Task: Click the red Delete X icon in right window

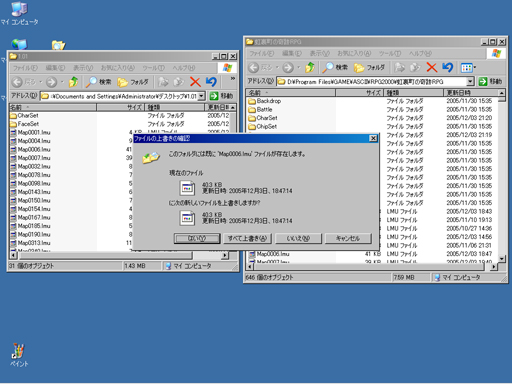Action: click(432, 67)
